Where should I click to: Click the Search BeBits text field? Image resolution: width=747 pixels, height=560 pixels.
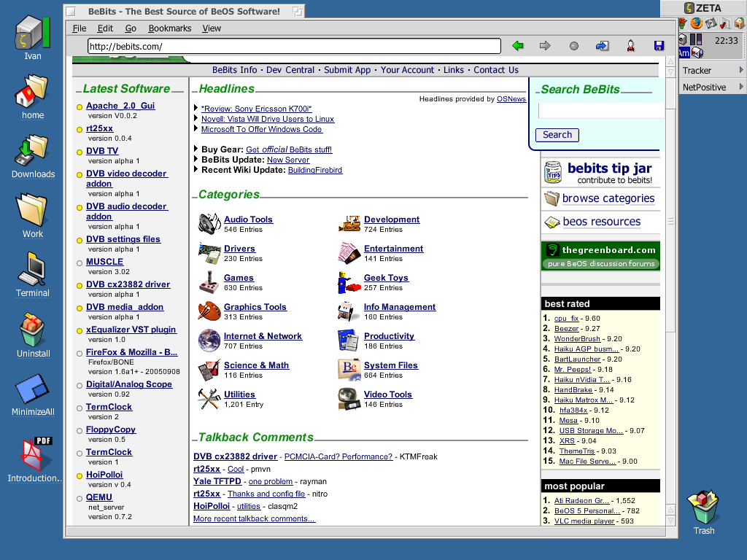point(601,111)
